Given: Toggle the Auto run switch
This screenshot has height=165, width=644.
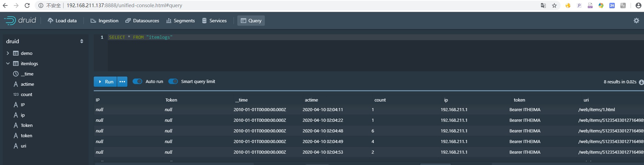Looking at the screenshot, I should click(x=137, y=81).
